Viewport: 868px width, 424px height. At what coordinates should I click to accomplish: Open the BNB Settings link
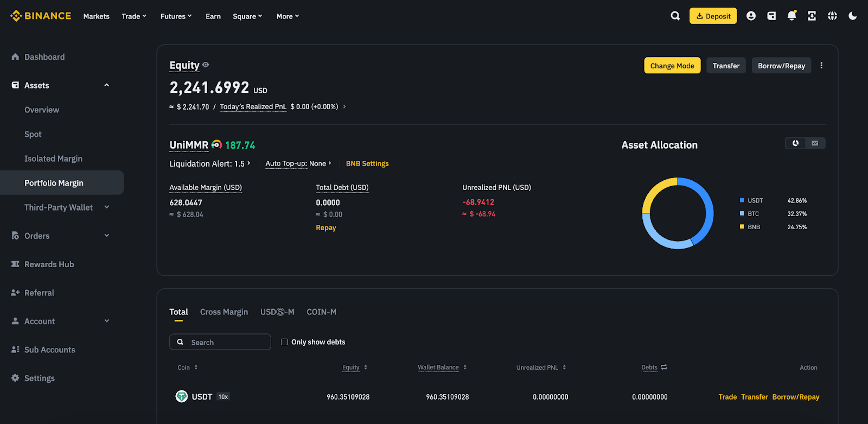coord(367,163)
